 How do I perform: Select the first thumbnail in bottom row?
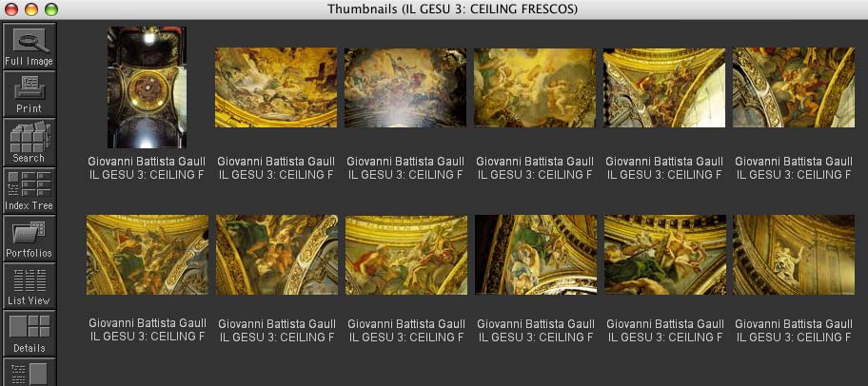click(148, 255)
